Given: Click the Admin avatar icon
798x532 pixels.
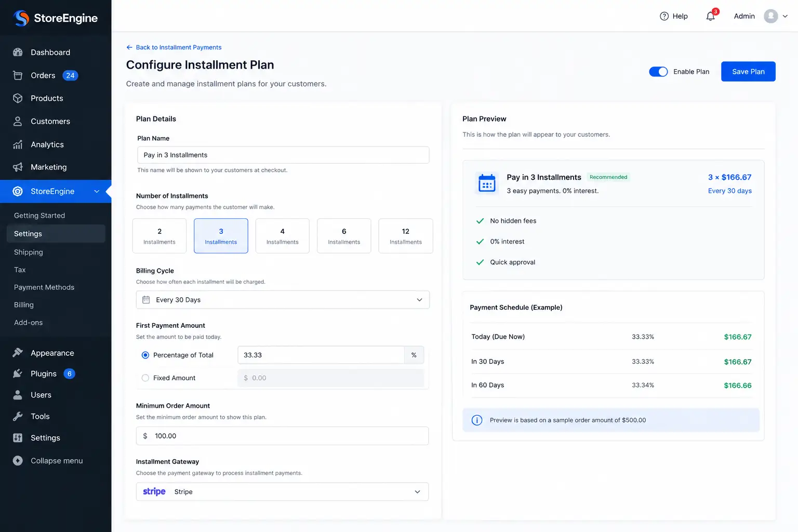Looking at the screenshot, I should click(771, 16).
